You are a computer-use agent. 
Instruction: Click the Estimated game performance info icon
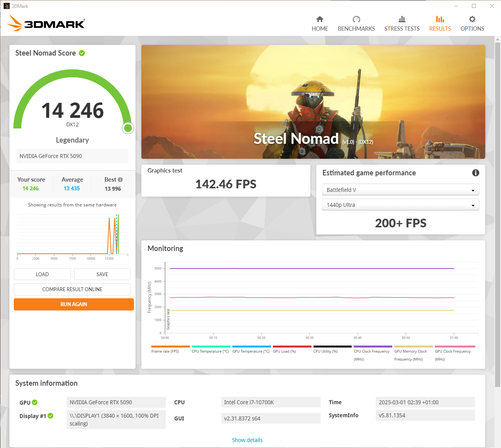tap(475, 173)
